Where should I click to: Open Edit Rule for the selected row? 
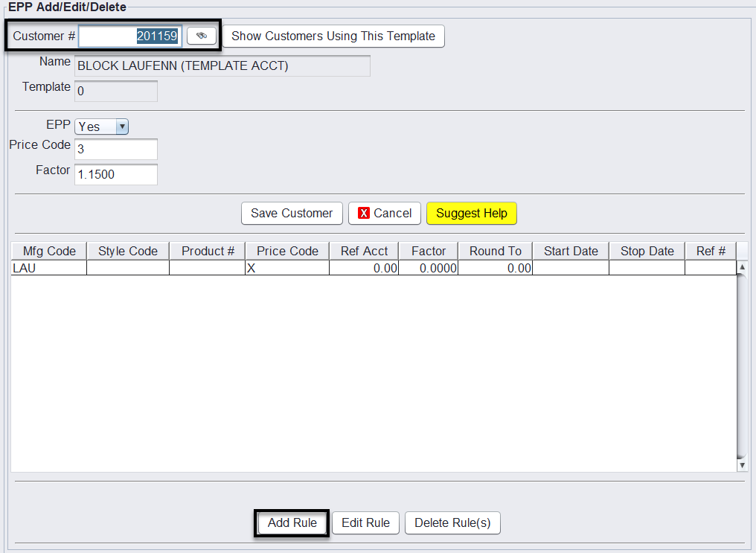365,523
